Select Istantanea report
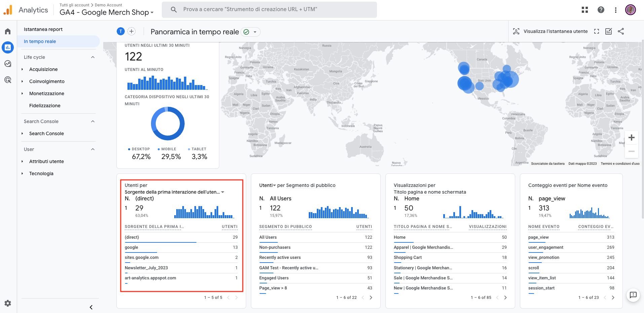Screen dimensions: 644x313 coord(43,29)
